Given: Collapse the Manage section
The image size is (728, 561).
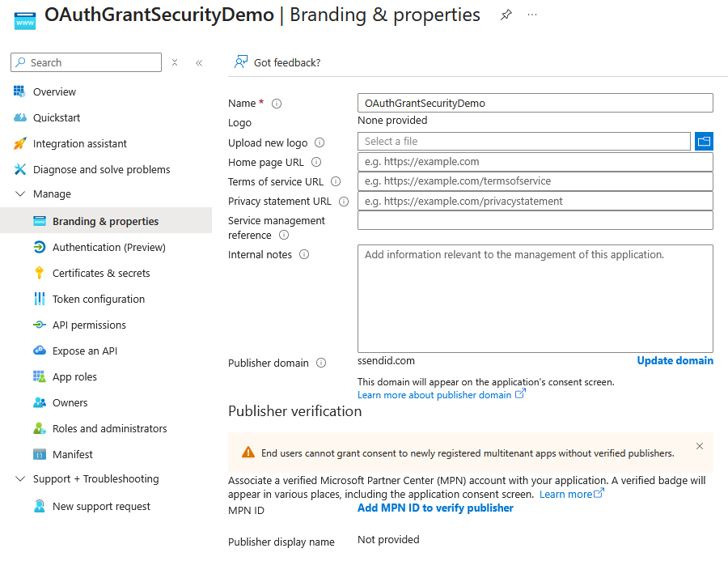Looking at the screenshot, I should coord(20,194).
